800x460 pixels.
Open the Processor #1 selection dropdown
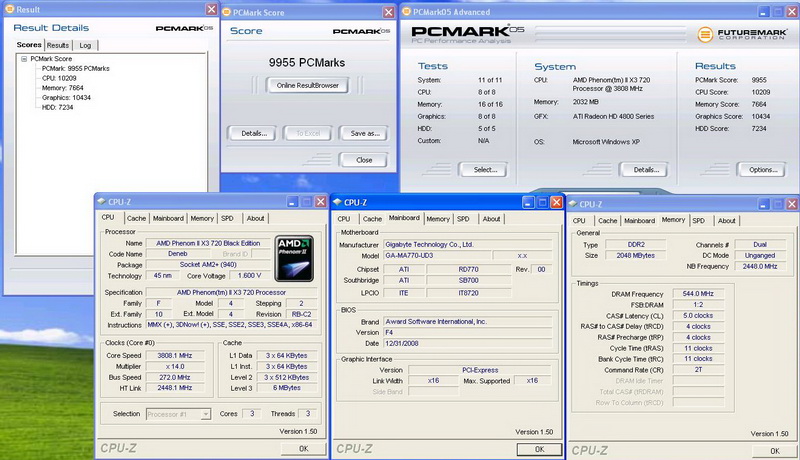[x=206, y=414]
